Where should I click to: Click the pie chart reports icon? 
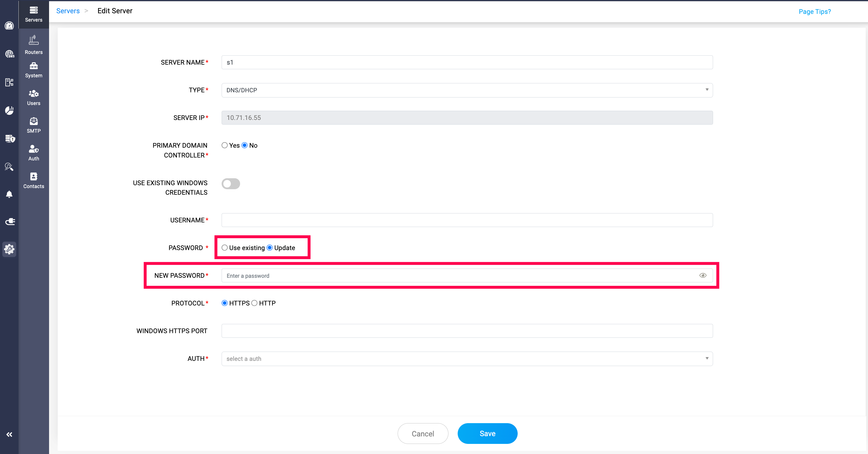point(9,110)
